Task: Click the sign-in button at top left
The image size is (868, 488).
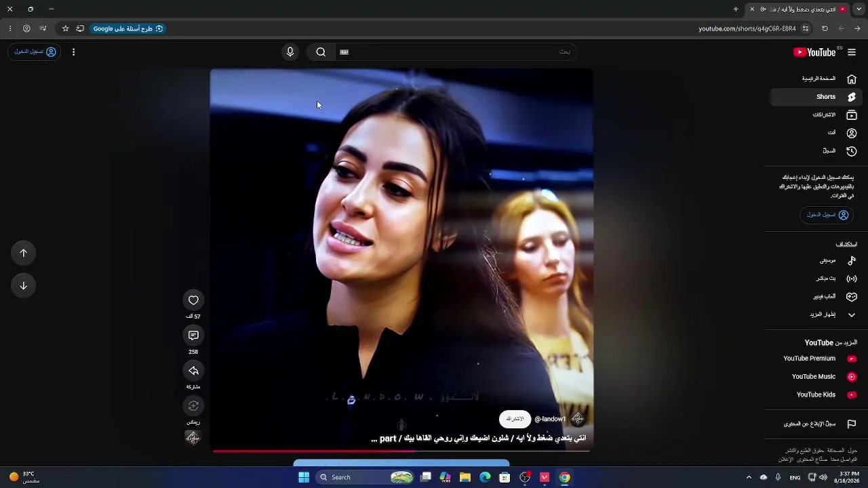Action: tap(35, 52)
